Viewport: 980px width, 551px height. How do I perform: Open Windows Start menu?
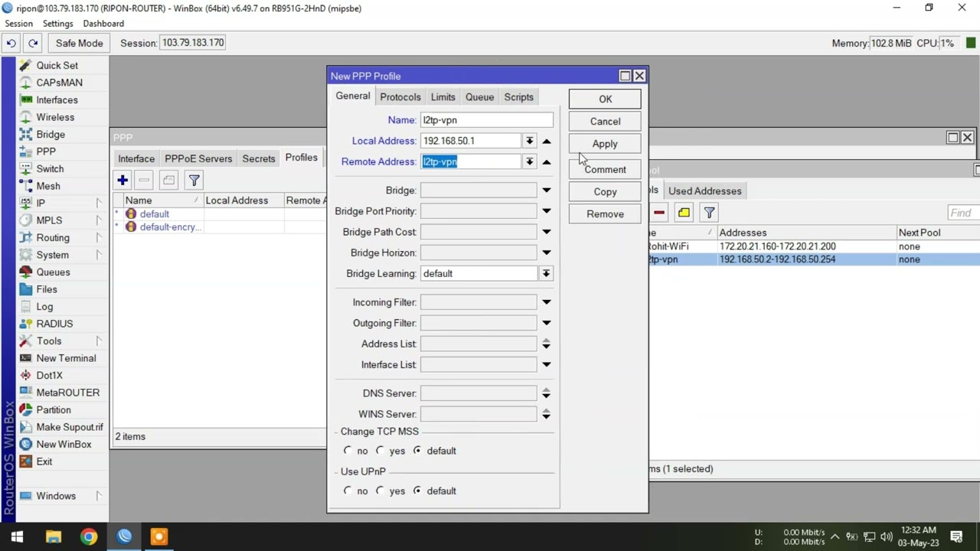[17, 536]
